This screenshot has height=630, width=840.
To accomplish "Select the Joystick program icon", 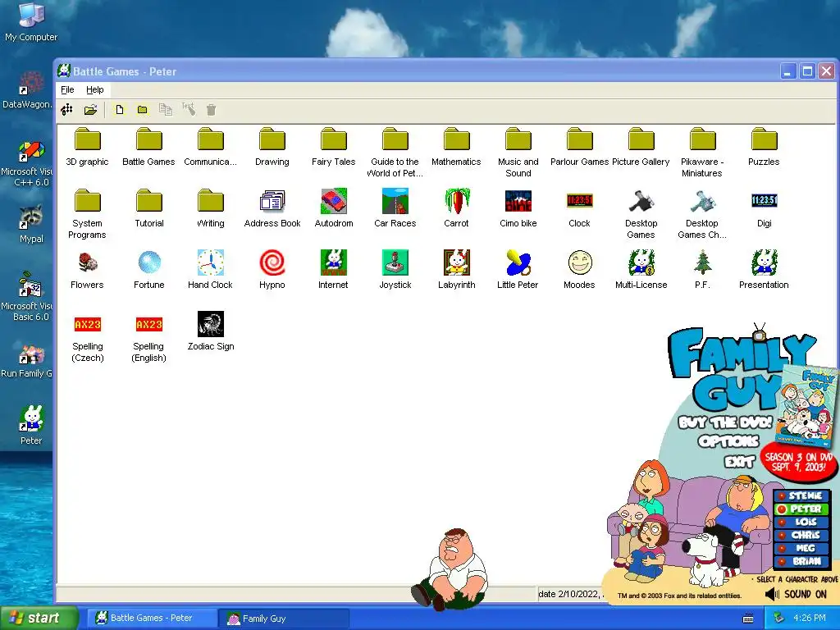I will click(x=395, y=262).
